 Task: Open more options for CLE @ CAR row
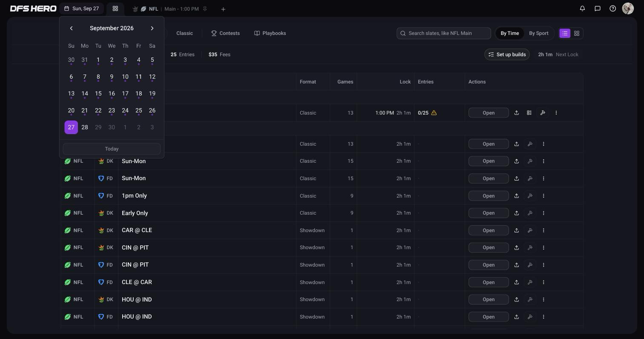(x=543, y=282)
